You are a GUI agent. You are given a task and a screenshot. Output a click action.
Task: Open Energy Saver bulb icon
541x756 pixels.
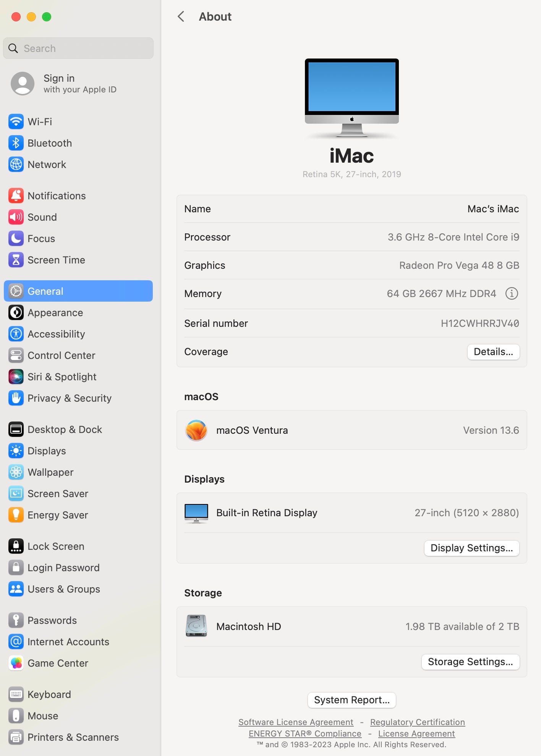pyautogui.click(x=16, y=515)
